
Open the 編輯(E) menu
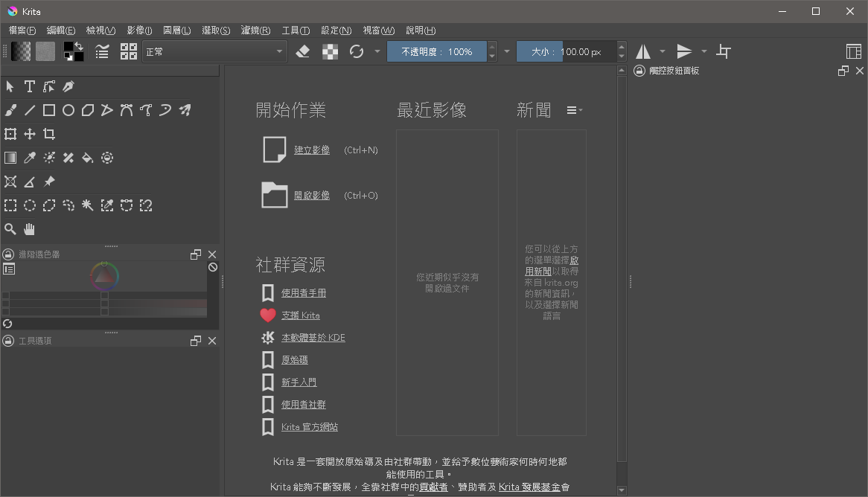[61, 31]
